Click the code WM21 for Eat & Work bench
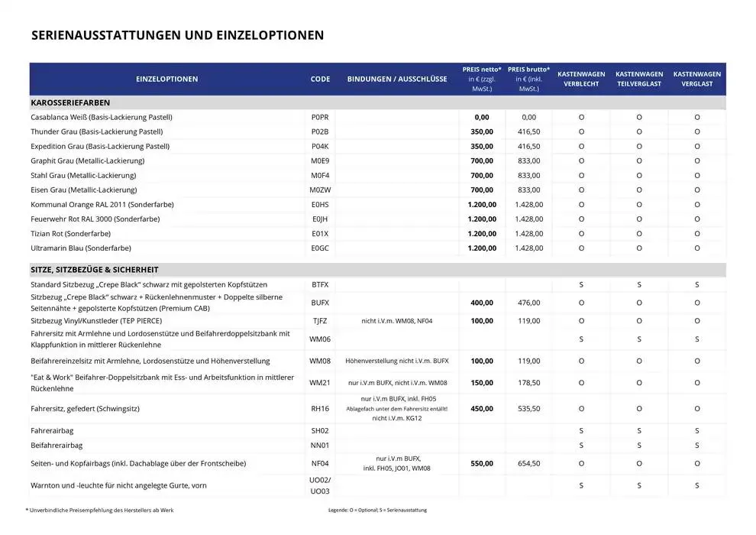Image resolution: width=756 pixels, height=535 pixels. 320,382
